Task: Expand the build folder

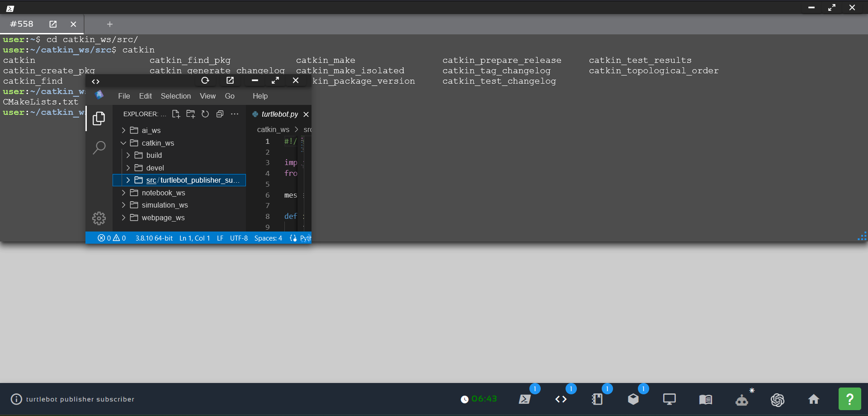Action: tap(154, 155)
